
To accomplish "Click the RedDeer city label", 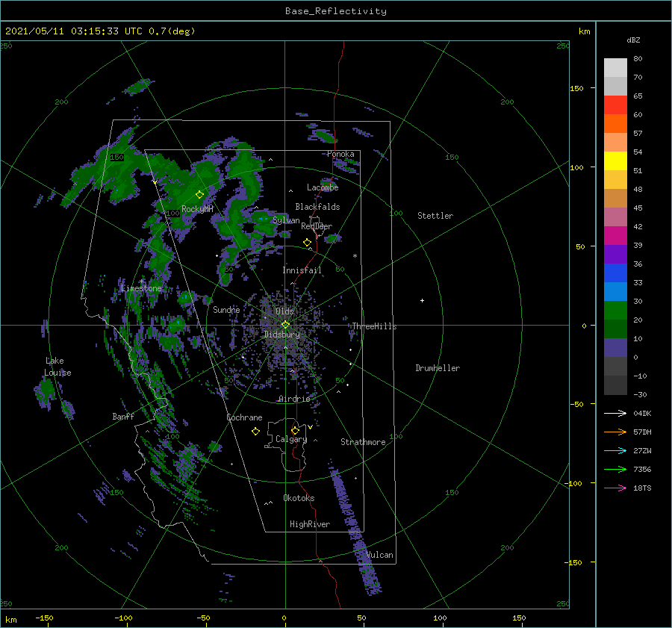I will tap(317, 226).
